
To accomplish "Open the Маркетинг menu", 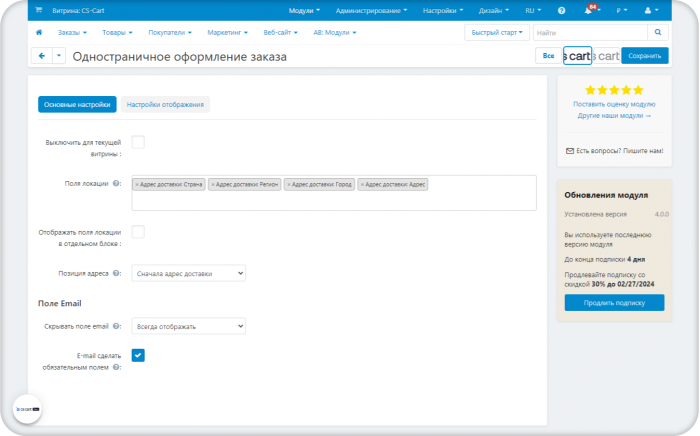I will pyautogui.click(x=227, y=32).
